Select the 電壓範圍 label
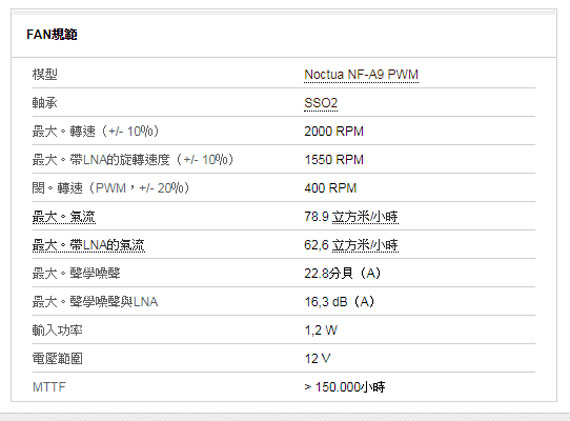 tap(57, 358)
